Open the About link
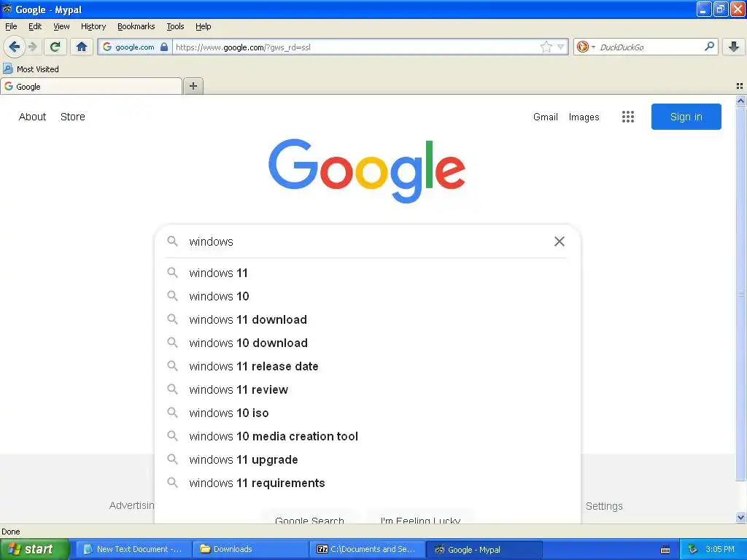Screen dimensions: 747x560 (x=32, y=117)
